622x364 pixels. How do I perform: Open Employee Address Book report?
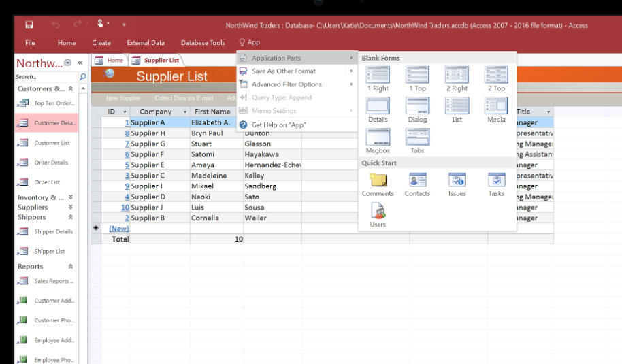coord(46,340)
